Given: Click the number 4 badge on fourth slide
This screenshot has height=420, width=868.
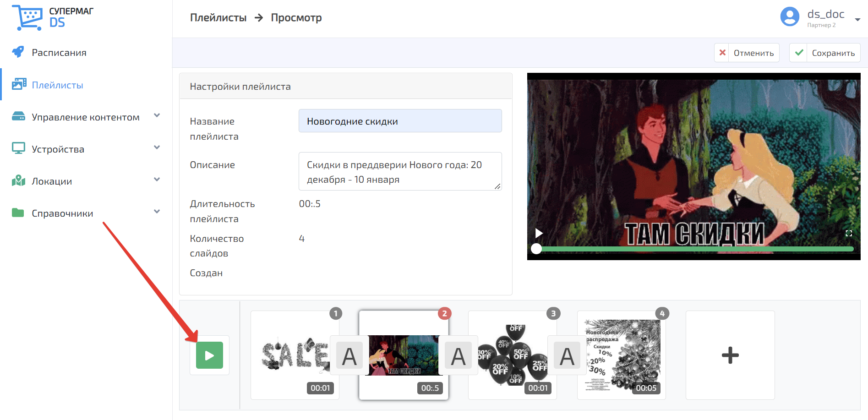Looking at the screenshot, I should (x=662, y=313).
